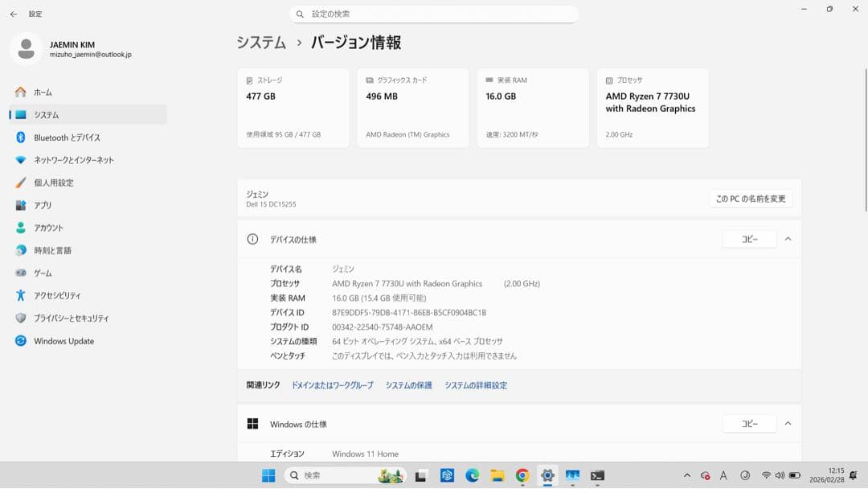Open Bluetooth とデバイス settings
Screen dimensions: 868x489
click(x=88, y=138)
